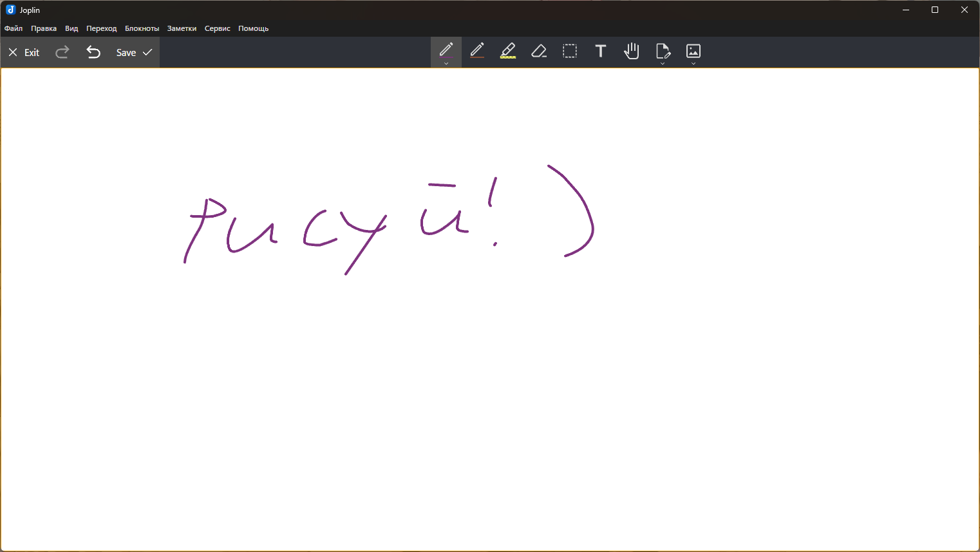Image resolution: width=980 pixels, height=552 pixels.
Task: Exit the drawing editor
Action: click(24, 52)
